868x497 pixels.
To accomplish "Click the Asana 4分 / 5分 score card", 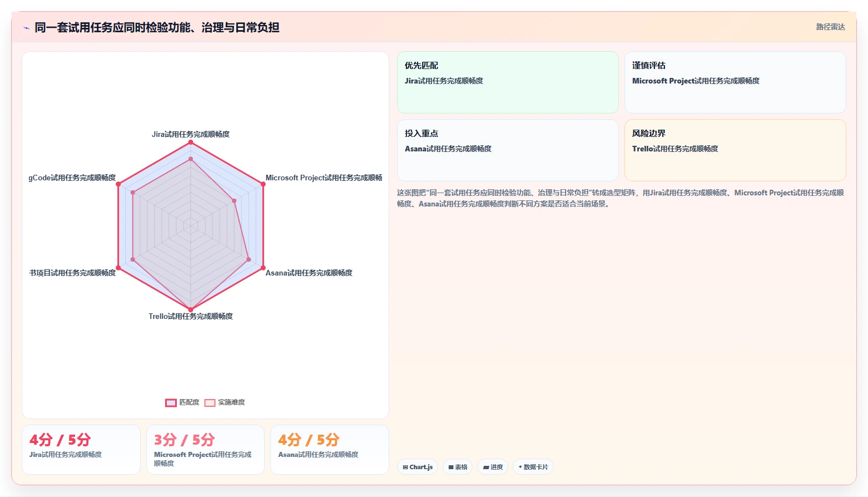I will click(x=330, y=450).
